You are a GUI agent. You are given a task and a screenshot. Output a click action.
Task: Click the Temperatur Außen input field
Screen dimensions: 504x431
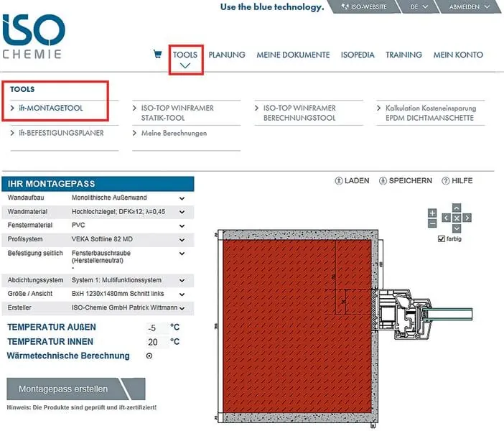pos(153,328)
